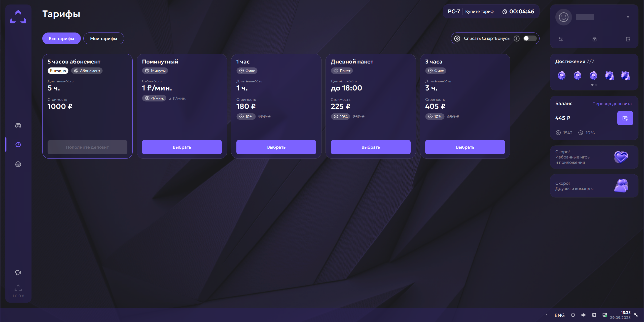
Task: Click the 445 ₽ balance amount
Action: pos(563,118)
